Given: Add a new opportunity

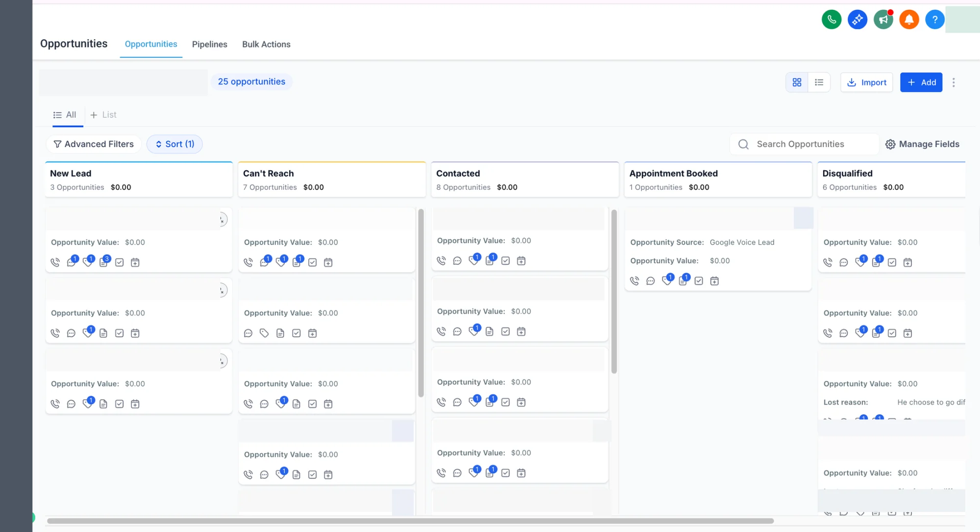Looking at the screenshot, I should [x=921, y=82].
